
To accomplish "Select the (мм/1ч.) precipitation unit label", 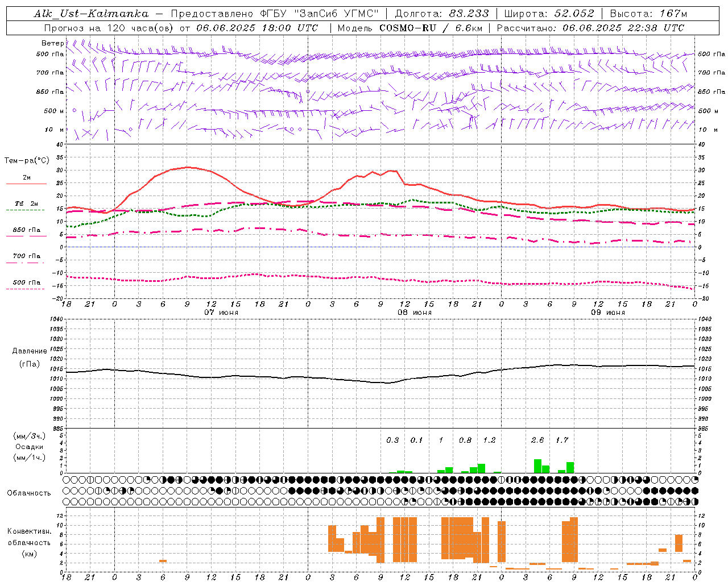I will point(30,458).
